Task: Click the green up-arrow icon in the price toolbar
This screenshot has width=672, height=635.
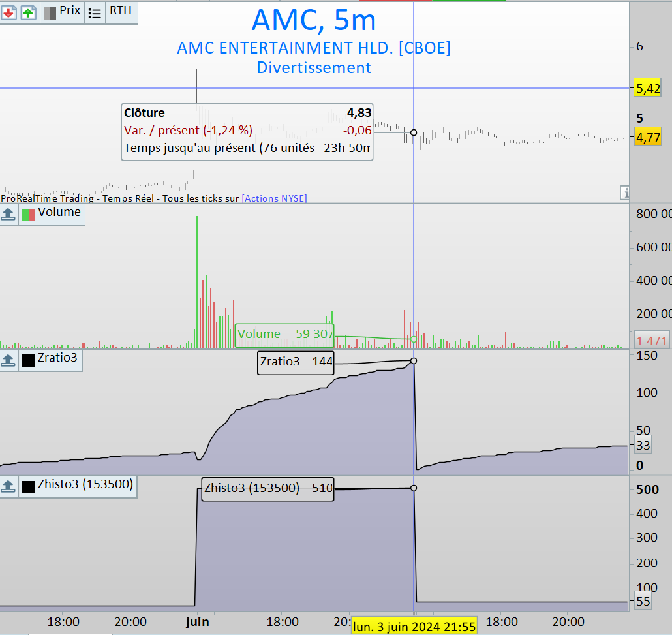Action: click(28, 13)
